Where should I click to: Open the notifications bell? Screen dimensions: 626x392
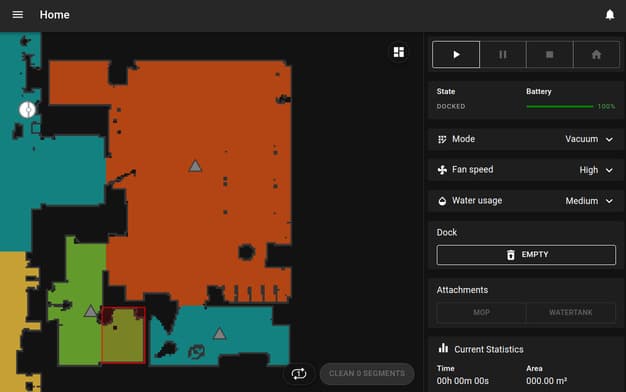click(610, 15)
